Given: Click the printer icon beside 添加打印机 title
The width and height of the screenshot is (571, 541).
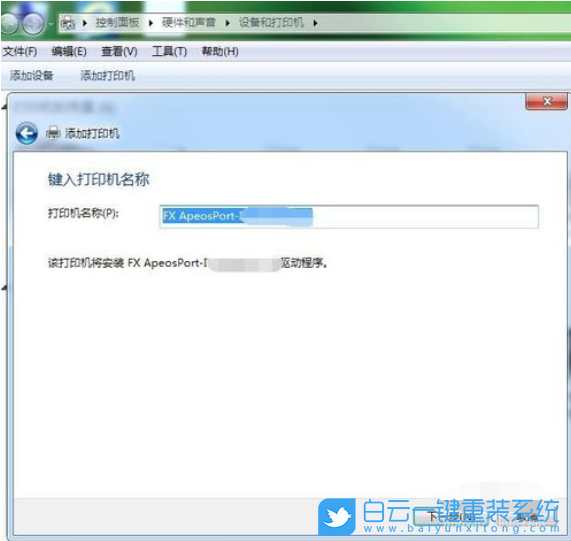Looking at the screenshot, I should tap(53, 133).
